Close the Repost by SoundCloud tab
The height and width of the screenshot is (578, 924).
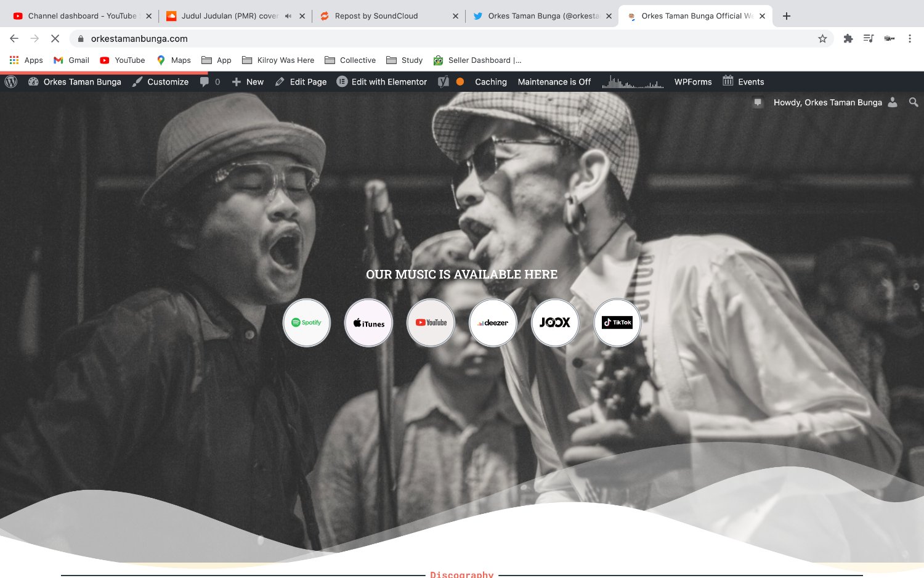[x=455, y=16]
